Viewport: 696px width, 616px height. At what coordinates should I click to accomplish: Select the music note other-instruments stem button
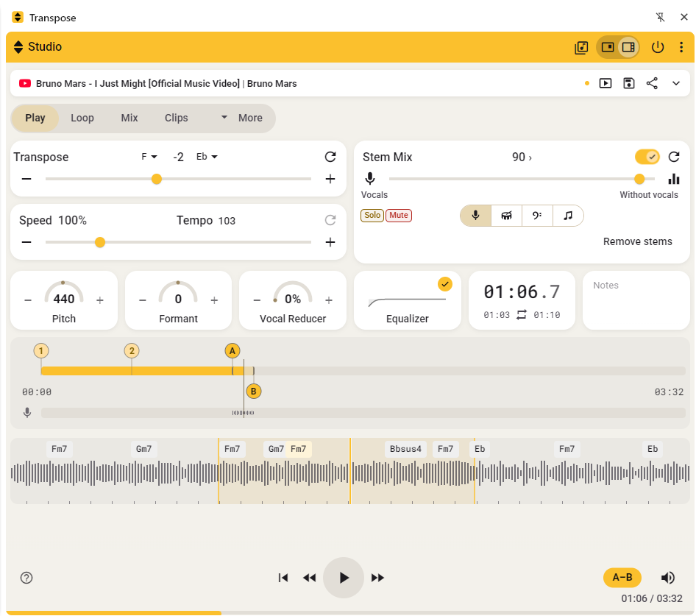click(568, 216)
